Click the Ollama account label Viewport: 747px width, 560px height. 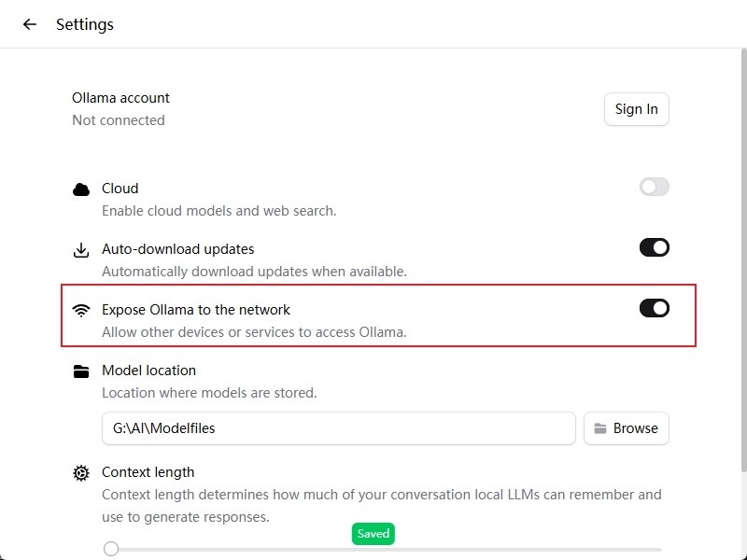click(x=120, y=98)
